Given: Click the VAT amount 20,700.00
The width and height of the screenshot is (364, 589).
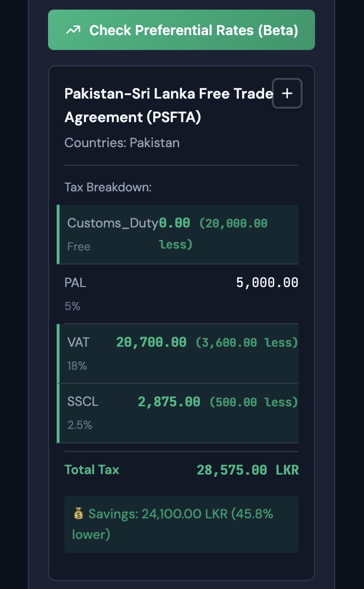Looking at the screenshot, I should [x=151, y=342].
